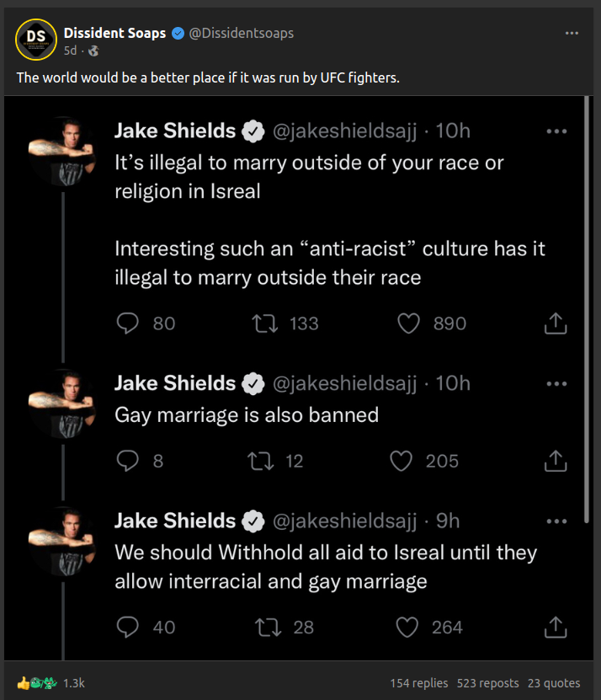Open the 23 quotes link
The image size is (601, 700).
554,683
